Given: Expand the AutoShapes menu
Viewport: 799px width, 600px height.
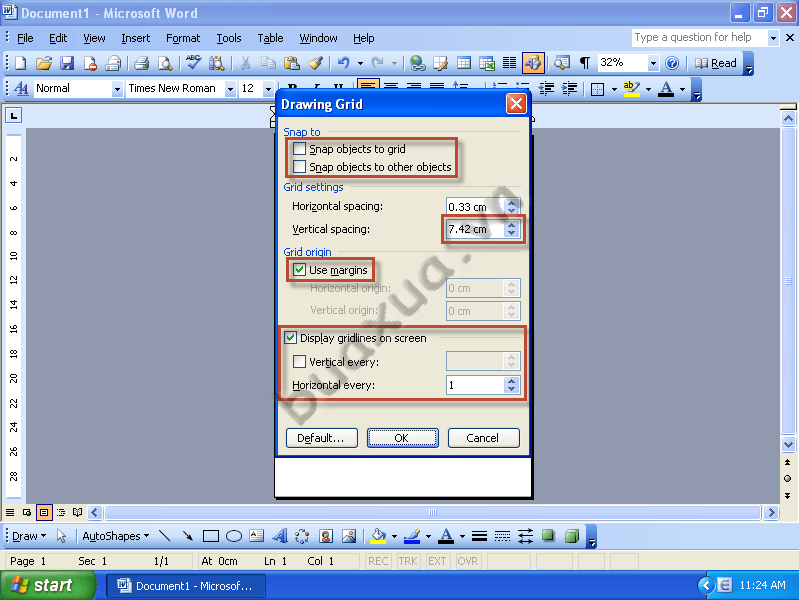Looking at the screenshot, I should [116, 536].
